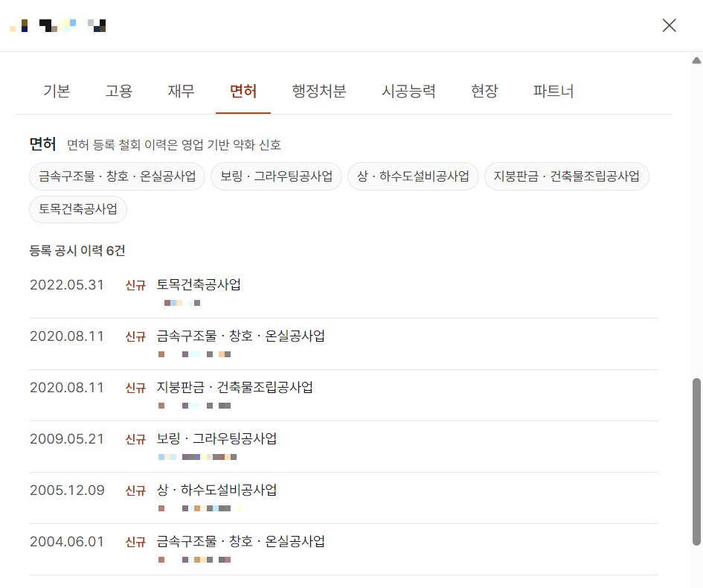
Task: Go to the 행정처분 tab
Action: [319, 91]
